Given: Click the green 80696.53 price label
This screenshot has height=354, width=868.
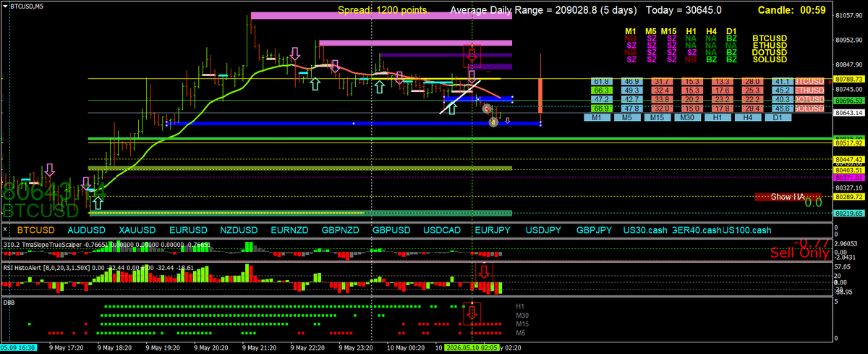Looking at the screenshot, I should [848, 100].
